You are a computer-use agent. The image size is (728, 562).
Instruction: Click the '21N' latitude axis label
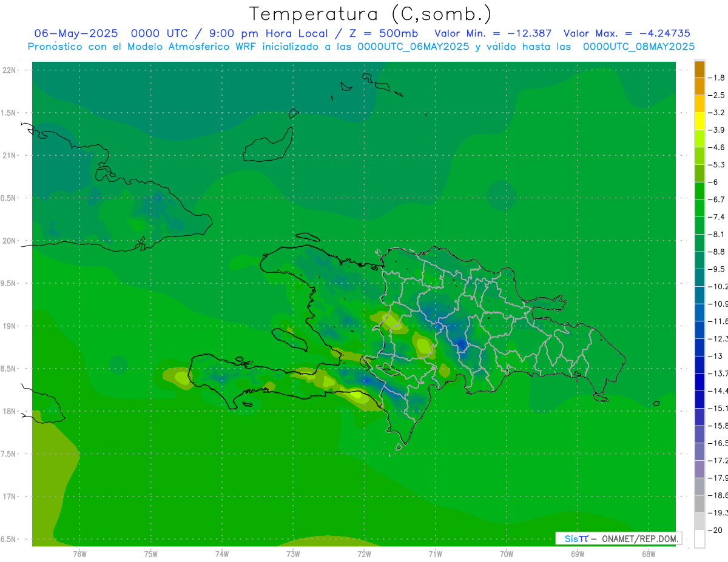(10, 156)
